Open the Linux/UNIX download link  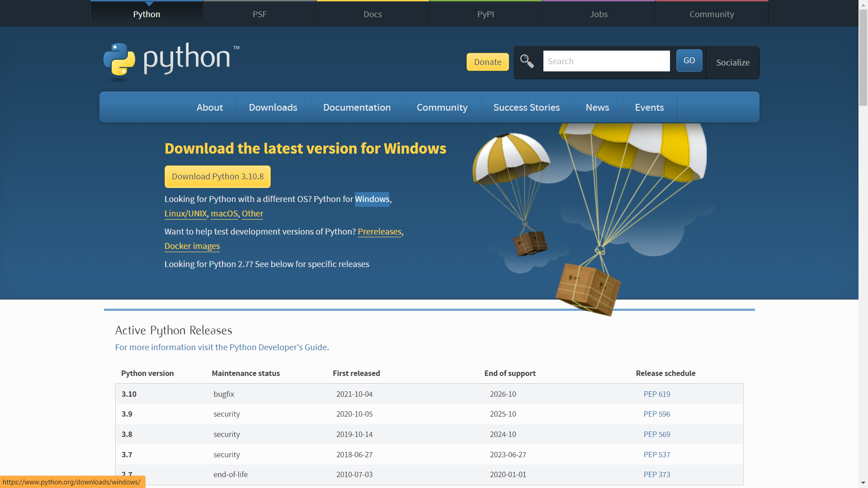tap(185, 214)
